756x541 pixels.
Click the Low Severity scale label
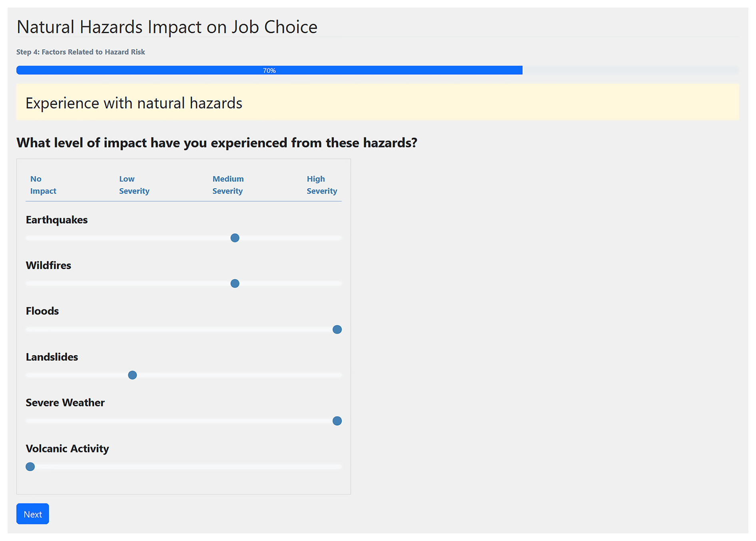(x=134, y=185)
